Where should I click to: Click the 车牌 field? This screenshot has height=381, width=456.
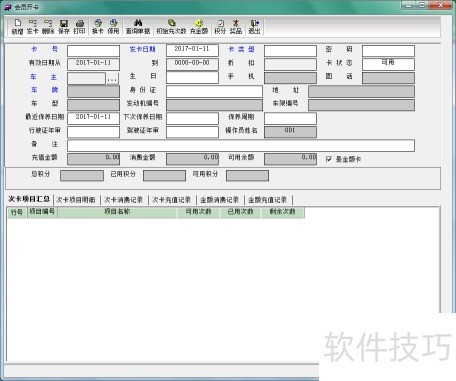93,91
